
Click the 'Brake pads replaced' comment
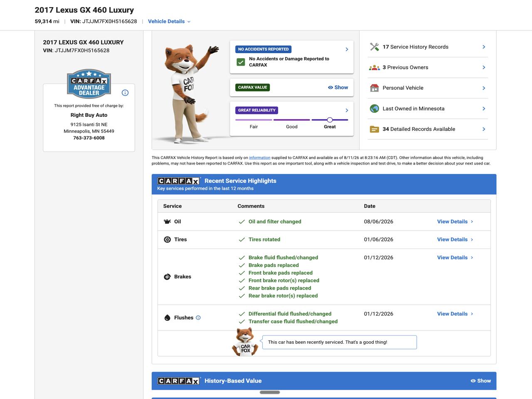tap(273, 265)
